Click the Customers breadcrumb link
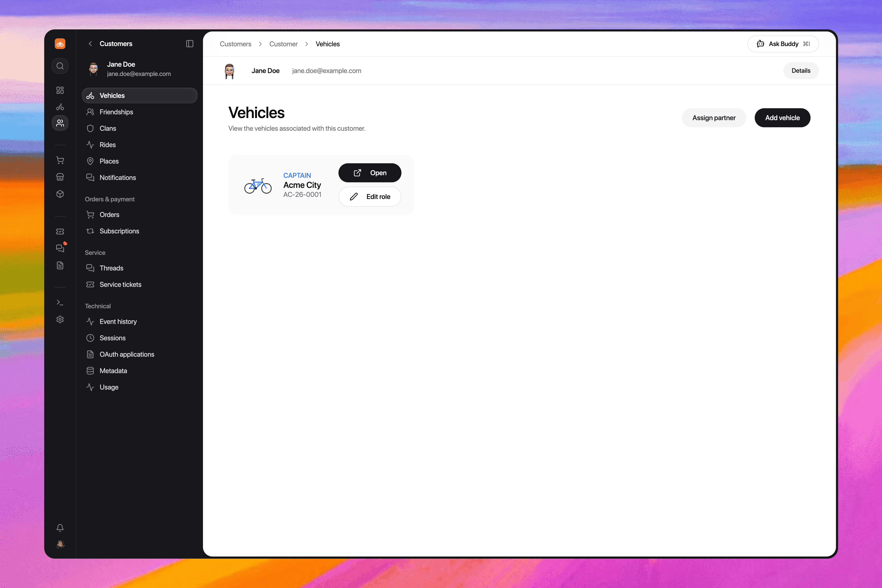The height and width of the screenshot is (588, 882). 236,44
